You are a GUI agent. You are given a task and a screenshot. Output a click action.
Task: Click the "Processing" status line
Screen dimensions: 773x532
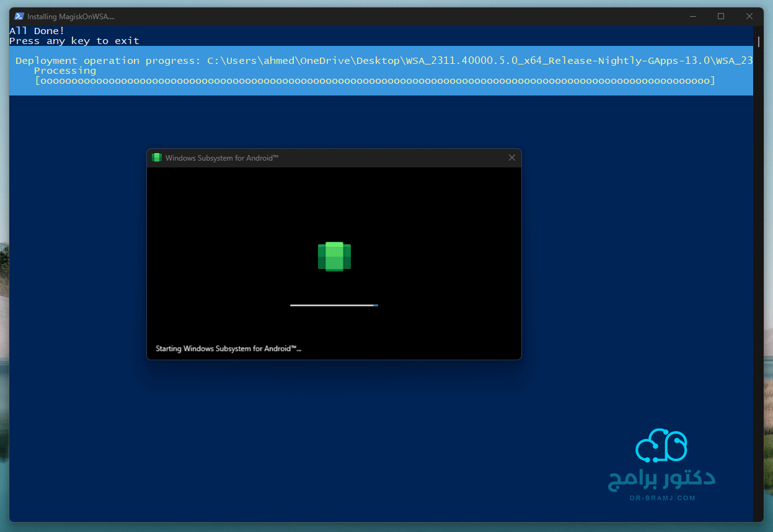tap(65, 71)
